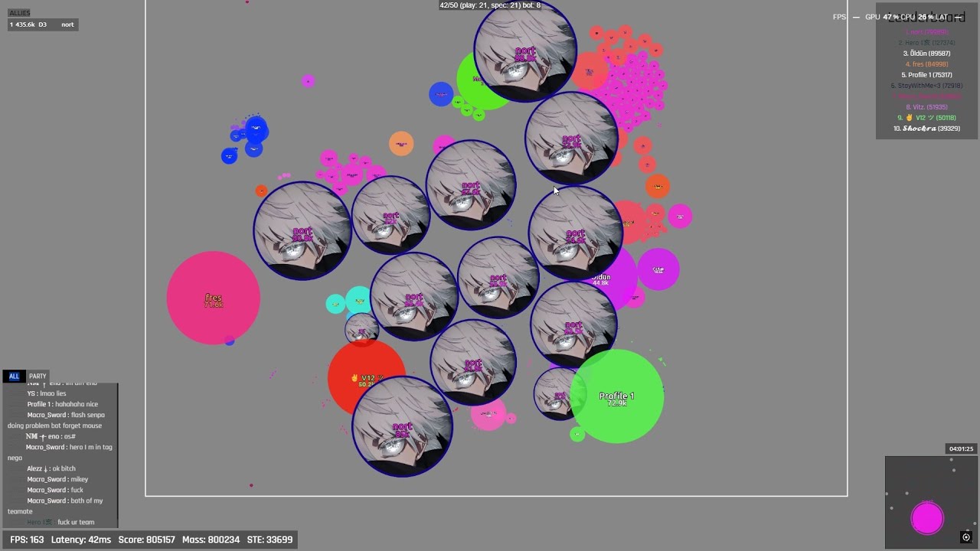Click the magenta player blob on minimap

[x=927, y=518]
